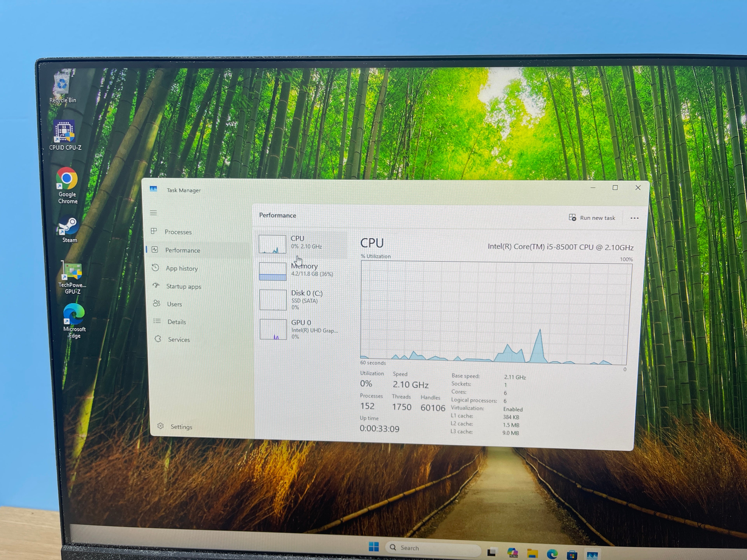Go to the Performance page in the sidebar
The width and height of the screenshot is (747, 560).
click(x=197, y=250)
